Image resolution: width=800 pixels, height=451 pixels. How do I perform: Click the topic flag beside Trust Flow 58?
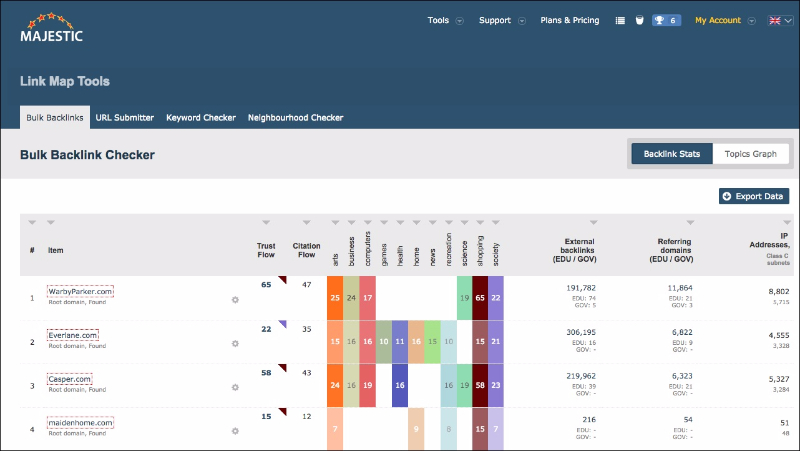[283, 367]
